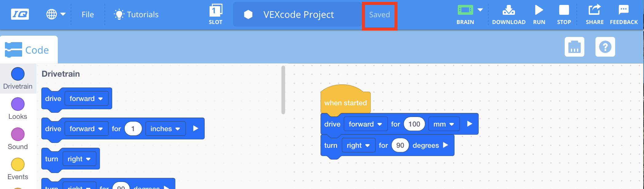Open the mm units dropdown in workspace

point(444,124)
